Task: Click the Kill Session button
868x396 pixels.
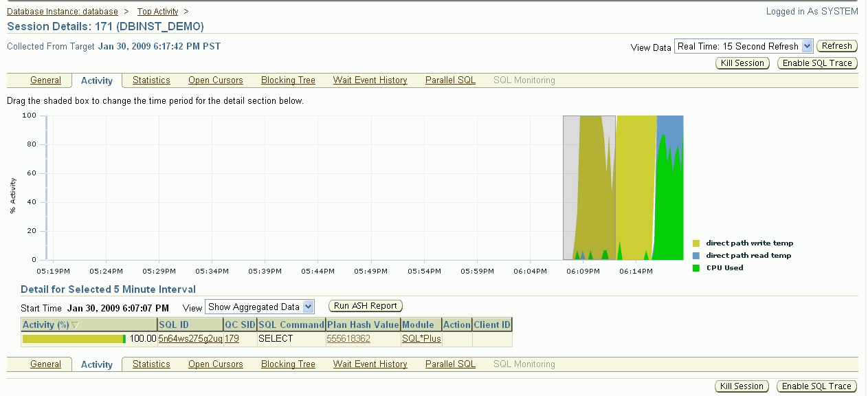Action: tap(742, 63)
